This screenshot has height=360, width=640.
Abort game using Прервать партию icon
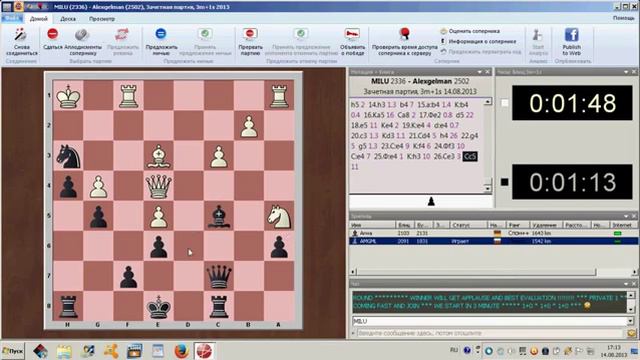coord(250,34)
